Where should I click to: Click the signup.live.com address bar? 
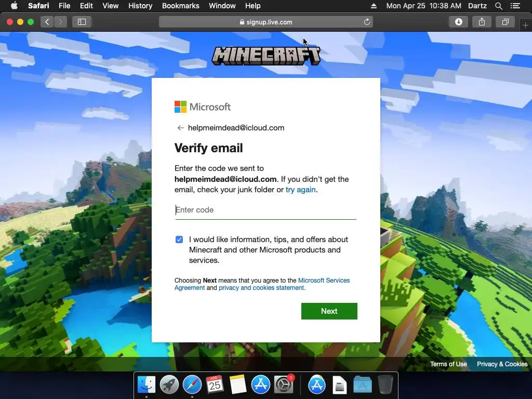tap(265, 22)
